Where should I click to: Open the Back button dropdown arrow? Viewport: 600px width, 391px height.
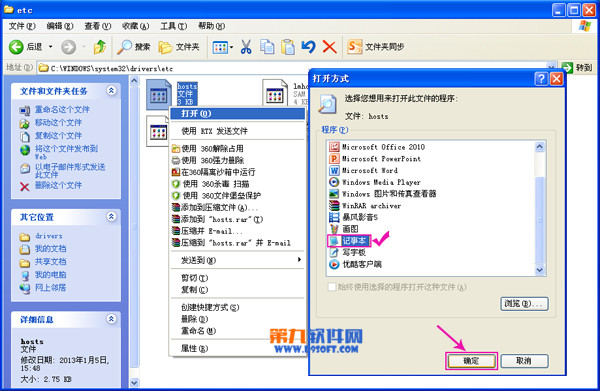click(51, 47)
